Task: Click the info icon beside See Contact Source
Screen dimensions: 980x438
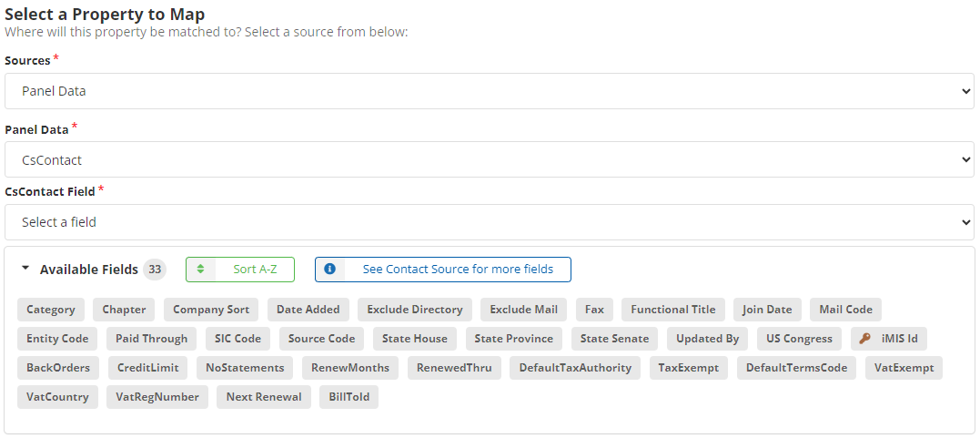Action: (329, 270)
